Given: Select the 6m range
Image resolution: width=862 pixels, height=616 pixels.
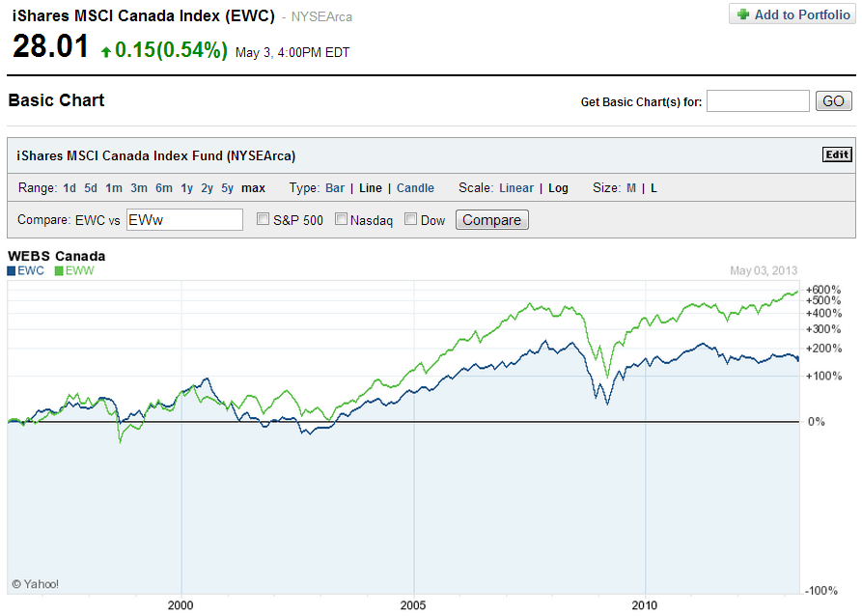Looking at the screenshot, I should coord(164,188).
